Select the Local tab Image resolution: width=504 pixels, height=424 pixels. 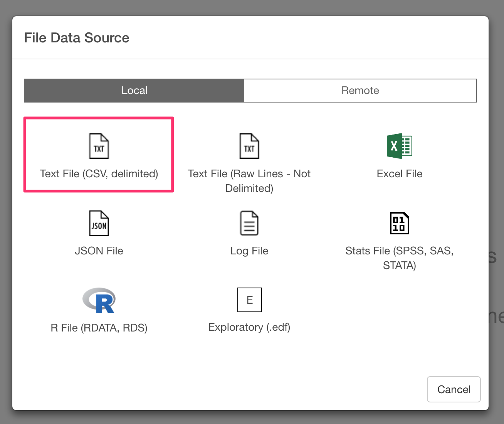[134, 91]
